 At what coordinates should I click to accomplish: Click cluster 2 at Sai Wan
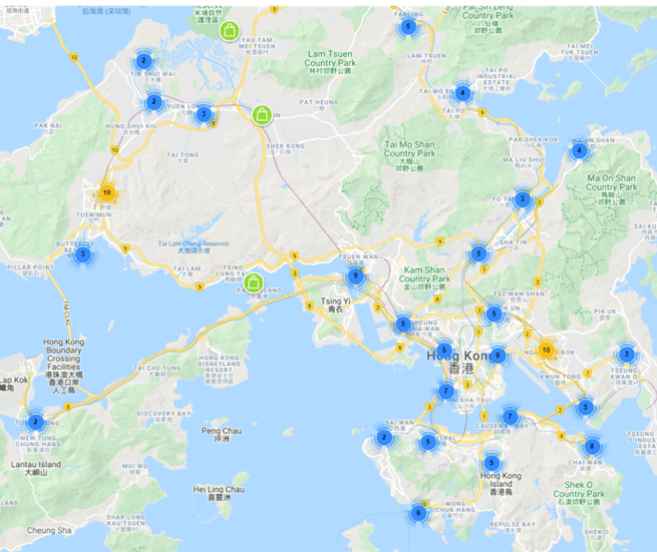(384, 438)
